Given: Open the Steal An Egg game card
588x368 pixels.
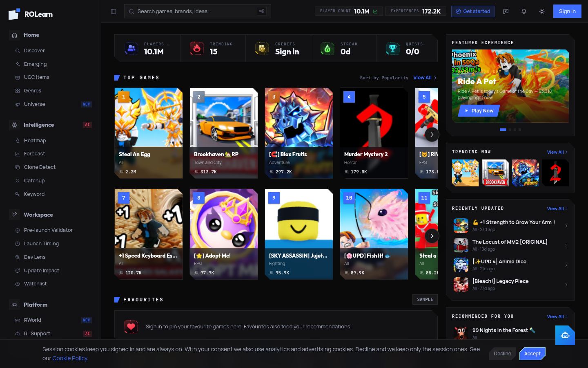Looking at the screenshot, I should [149, 133].
